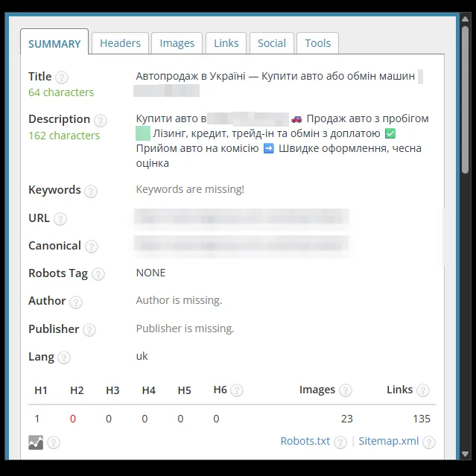This screenshot has height=476, width=476.
Task: Click the help icon next to Canonical
Action: pyautogui.click(x=92, y=247)
